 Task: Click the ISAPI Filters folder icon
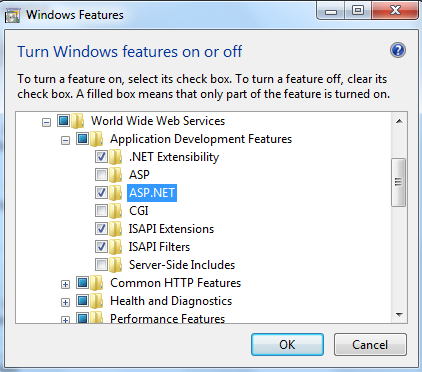pyautogui.click(x=116, y=247)
